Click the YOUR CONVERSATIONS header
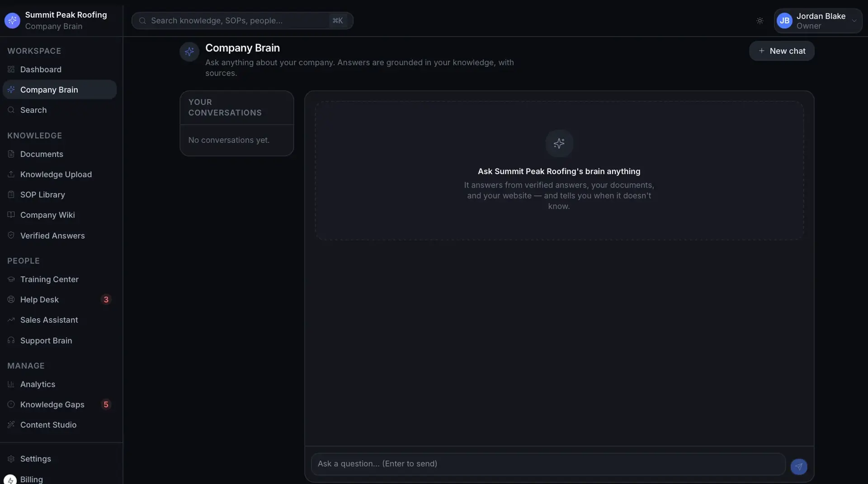The width and height of the screenshot is (868, 484). coord(225,108)
